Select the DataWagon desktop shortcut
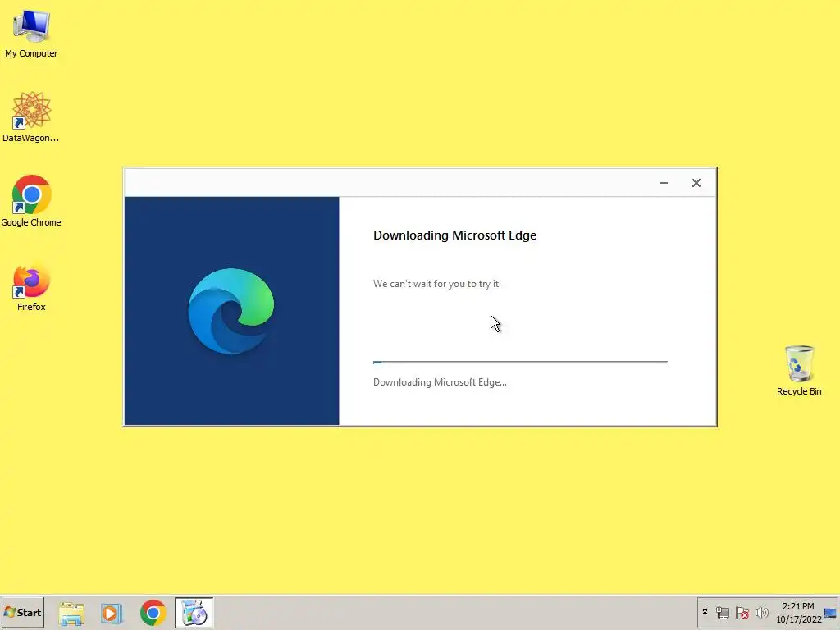The height and width of the screenshot is (630, 840). tap(31, 116)
